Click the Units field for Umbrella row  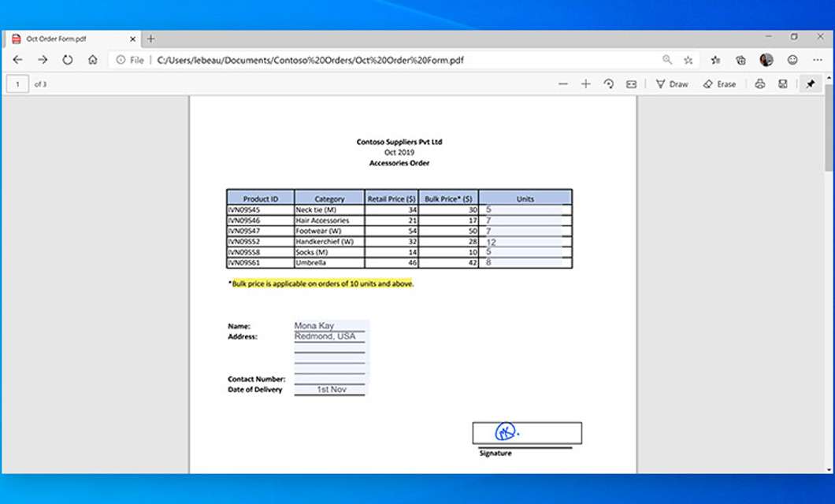click(x=525, y=263)
